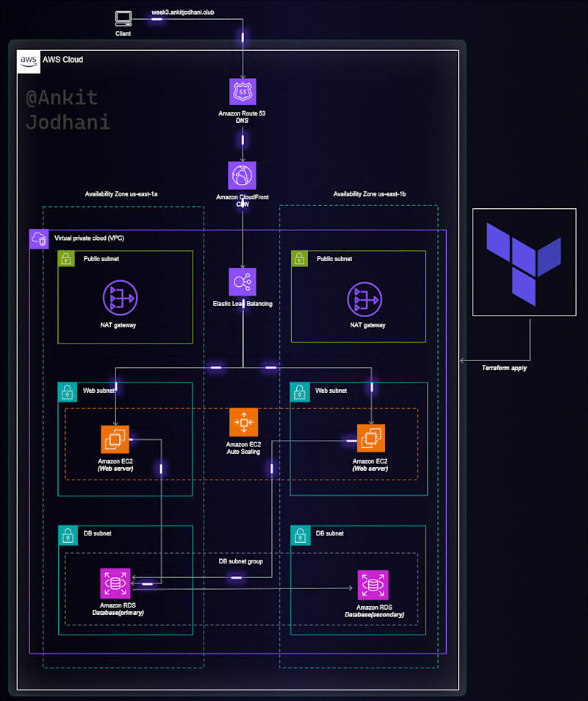Click the Database(secondary) label
Image resolution: width=588 pixels, height=701 pixels.
click(x=374, y=615)
